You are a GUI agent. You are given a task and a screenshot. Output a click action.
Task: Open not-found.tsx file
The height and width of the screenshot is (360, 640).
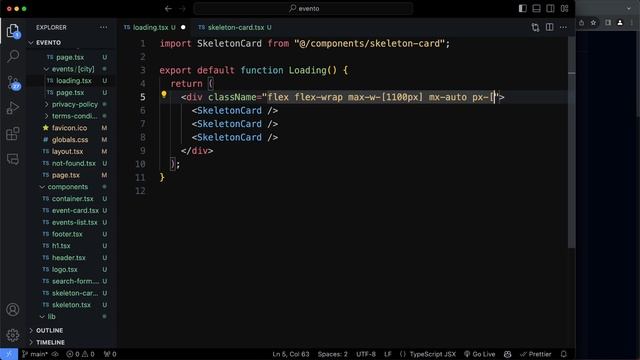pyautogui.click(x=73, y=163)
